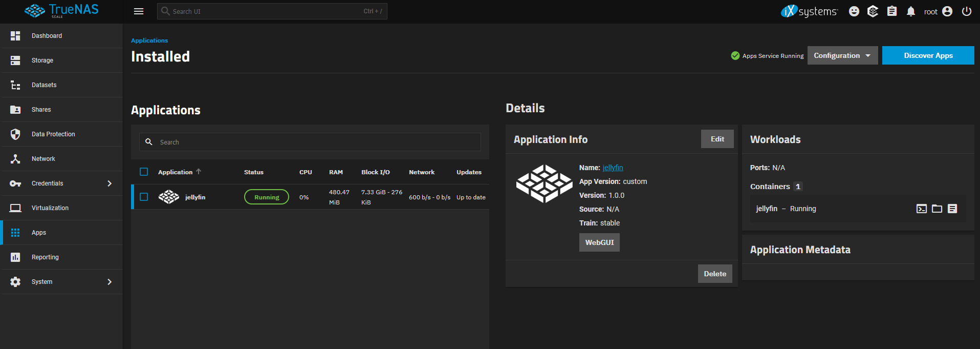Click the Reporting chart icon
This screenshot has height=349, width=980.
coord(15,257)
